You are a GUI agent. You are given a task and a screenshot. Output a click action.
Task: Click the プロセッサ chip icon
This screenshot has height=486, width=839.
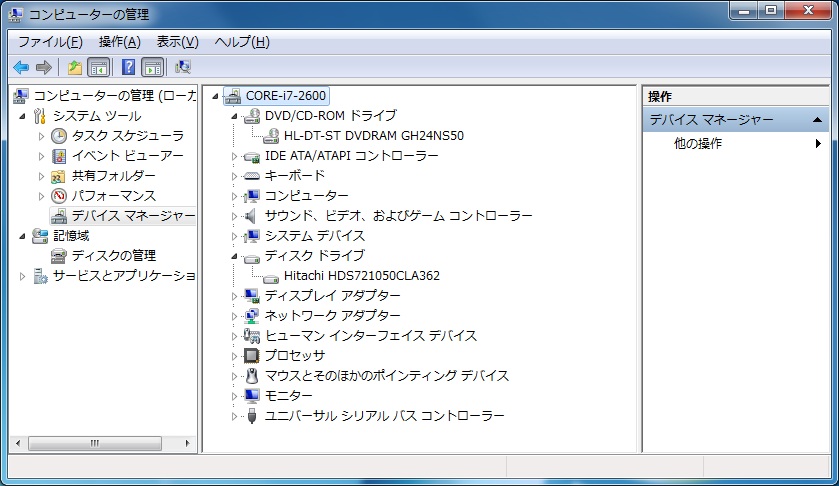click(x=251, y=355)
